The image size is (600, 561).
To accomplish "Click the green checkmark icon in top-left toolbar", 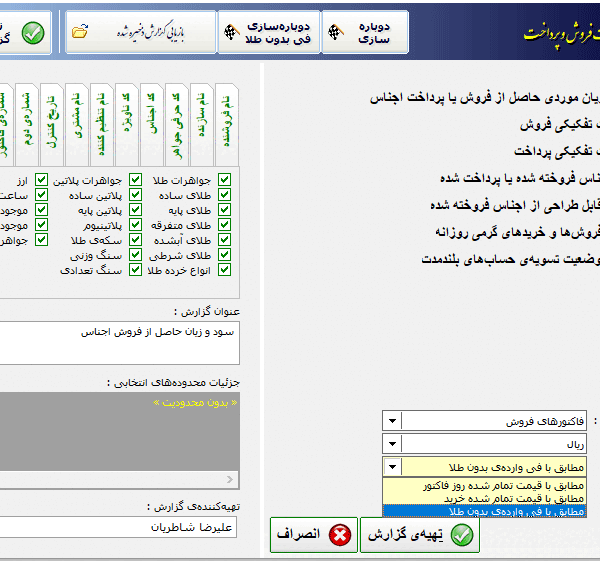I will (33, 33).
